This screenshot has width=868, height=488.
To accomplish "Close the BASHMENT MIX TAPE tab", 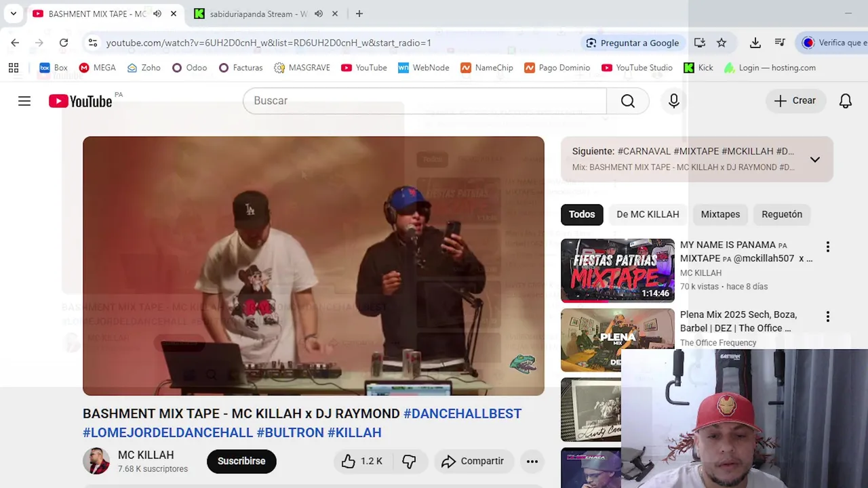I will pyautogui.click(x=174, y=14).
